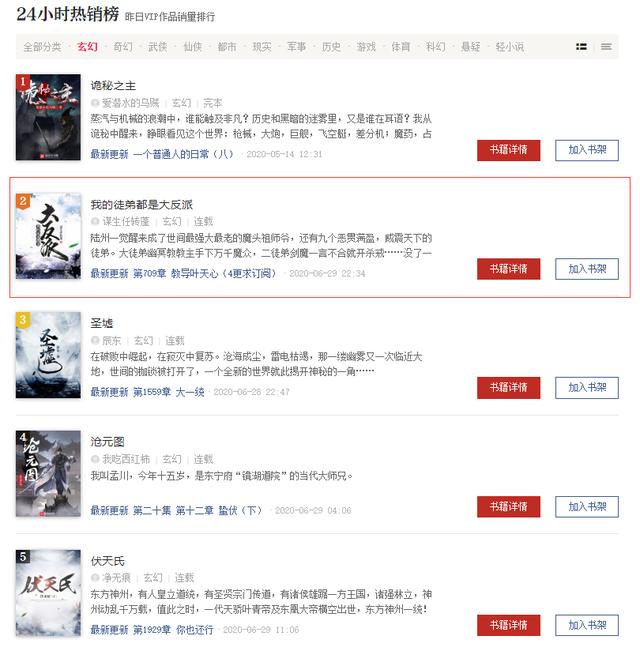Image resolution: width=640 pixels, height=651 pixels.
Task: Click author name 净无痕
Action: 117,578
